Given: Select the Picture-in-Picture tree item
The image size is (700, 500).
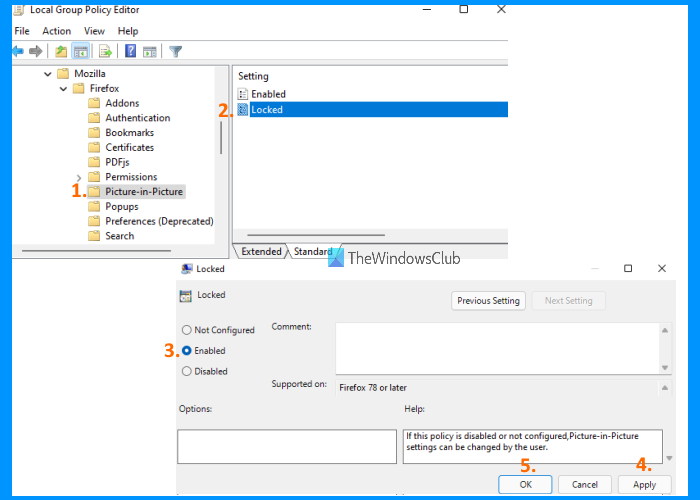Looking at the screenshot, I should [x=144, y=192].
